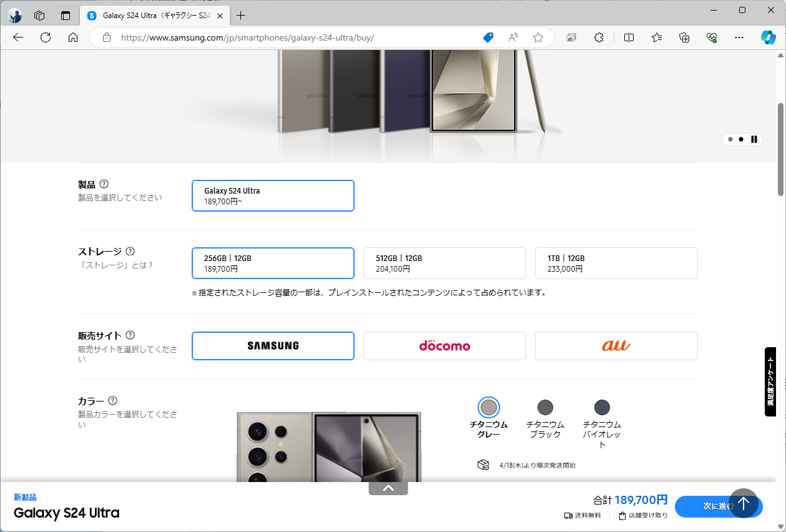Click the help icon beside 製品

(104, 184)
